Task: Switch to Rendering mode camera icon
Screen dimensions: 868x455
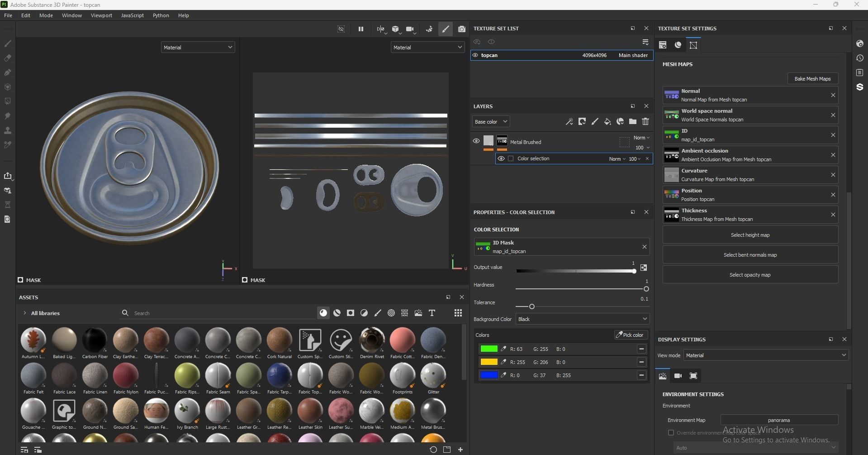Action: (461, 29)
